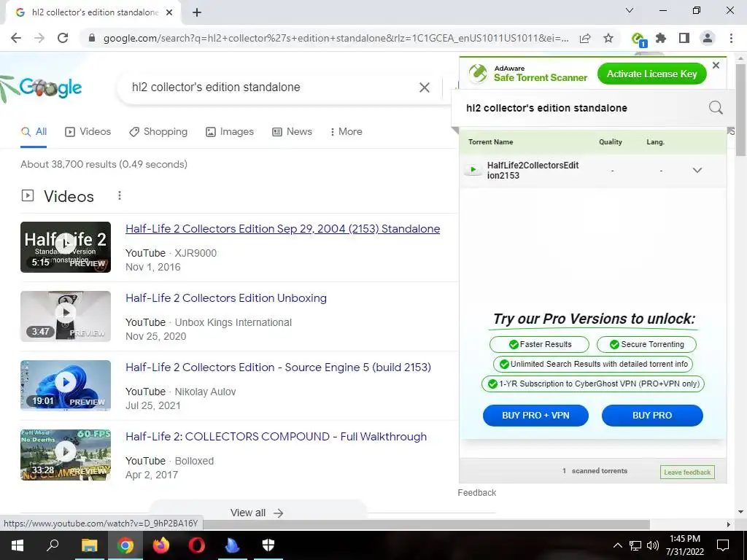
Task: Open the AdAware Safe Torrent Scanner extension icon
Action: 638,39
